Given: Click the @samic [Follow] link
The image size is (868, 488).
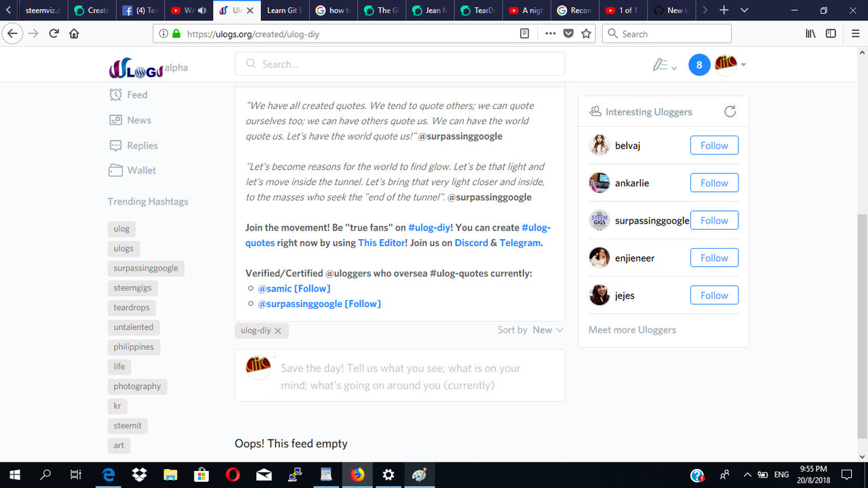Looking at the screenshot, I should point(294,289).
